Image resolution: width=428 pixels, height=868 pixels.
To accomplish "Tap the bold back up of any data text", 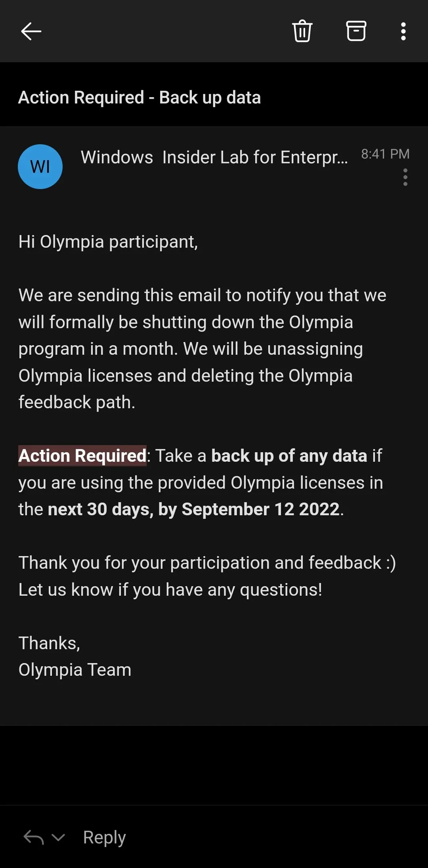I will 289,456.
